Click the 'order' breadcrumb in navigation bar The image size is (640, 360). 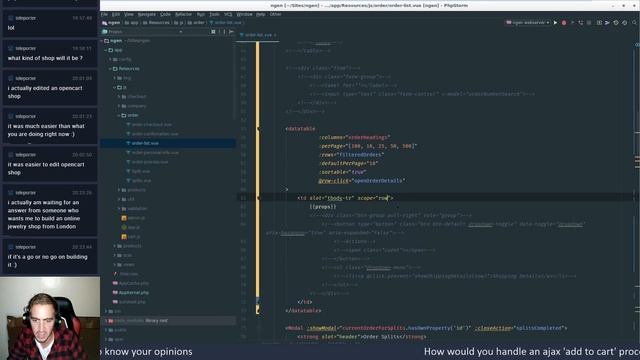point(196,23)
